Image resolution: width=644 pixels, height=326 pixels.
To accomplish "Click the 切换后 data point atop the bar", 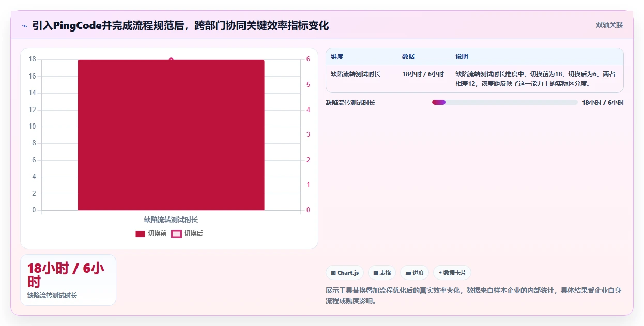I will coord(171,59).
